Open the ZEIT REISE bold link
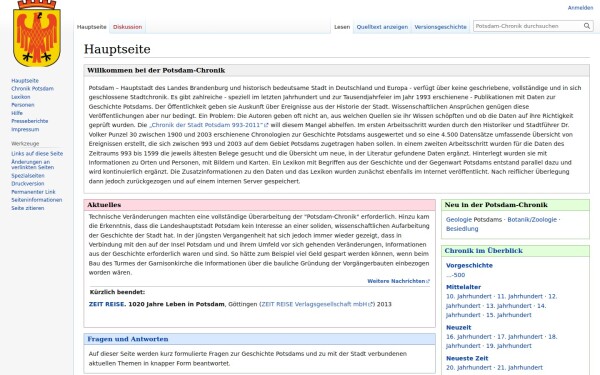Image resolution: width=600 pixels, height=375 pixels. (x=107, y=305)
